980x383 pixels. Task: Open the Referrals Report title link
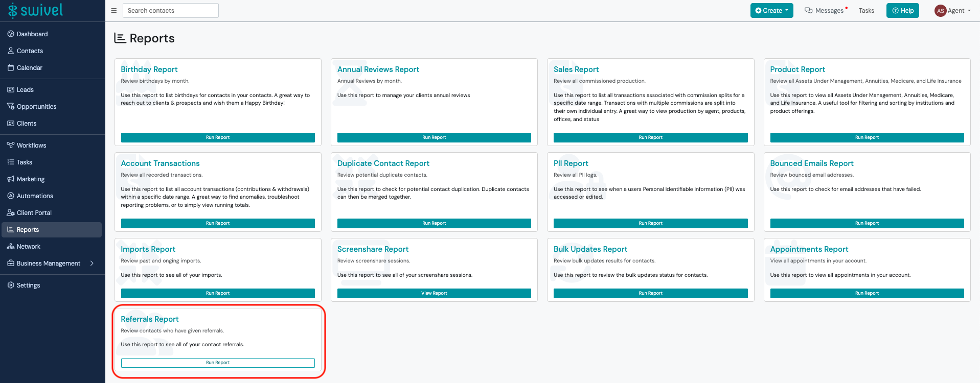pos(150,319)
